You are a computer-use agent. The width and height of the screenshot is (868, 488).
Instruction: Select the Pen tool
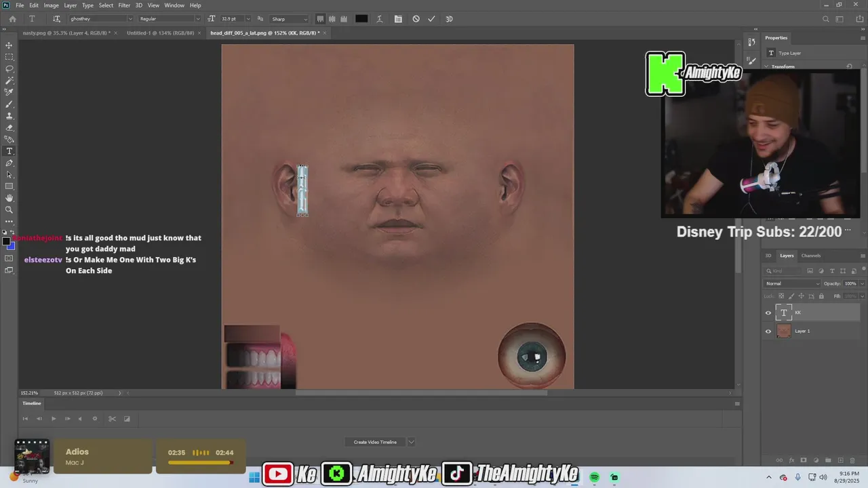tap(9, 163)
